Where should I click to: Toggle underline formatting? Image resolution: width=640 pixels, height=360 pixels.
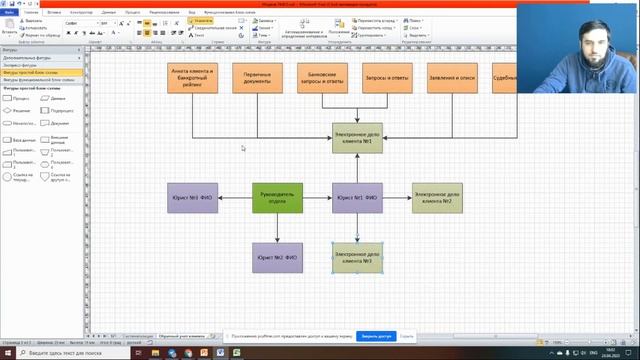click(x=84, y=33)
